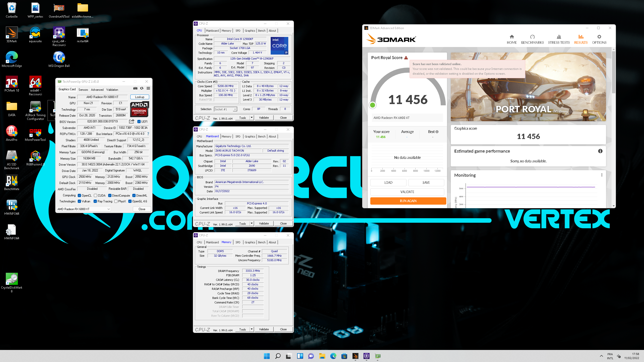Open PCMark 10 desktop shortcut
Image resolution: width=644 pixels, height=362 pixels.
12,84
